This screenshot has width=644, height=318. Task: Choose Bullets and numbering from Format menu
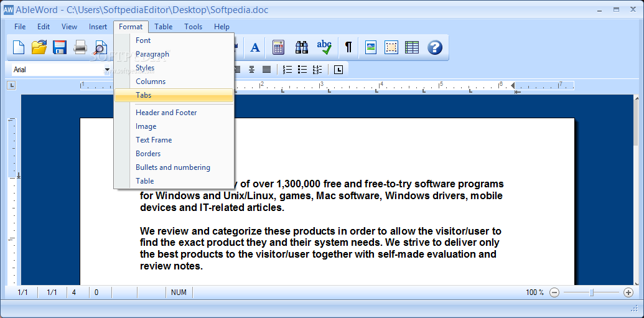click(174, 167)
